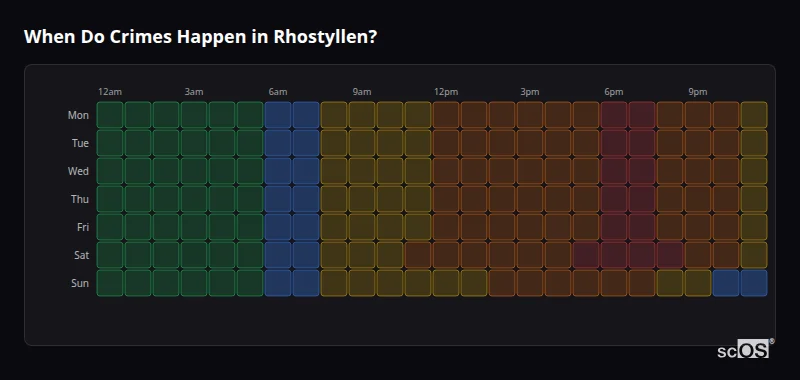Select the Friday 7pm red cell
The width and height of the screenshot is (800, 380).
pos(642,227)
